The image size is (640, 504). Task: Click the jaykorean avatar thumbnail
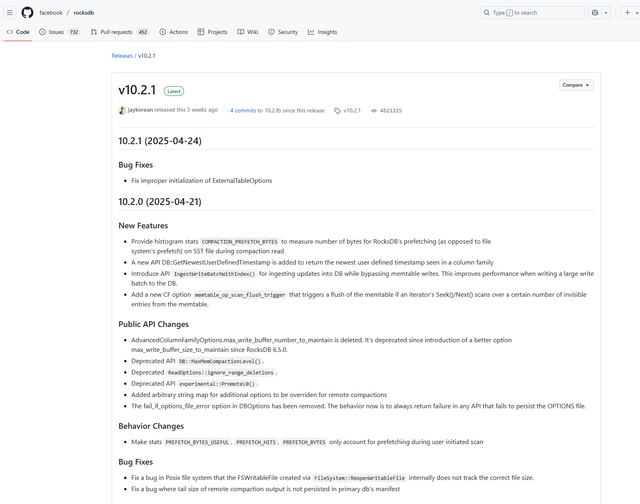[122, 110]
